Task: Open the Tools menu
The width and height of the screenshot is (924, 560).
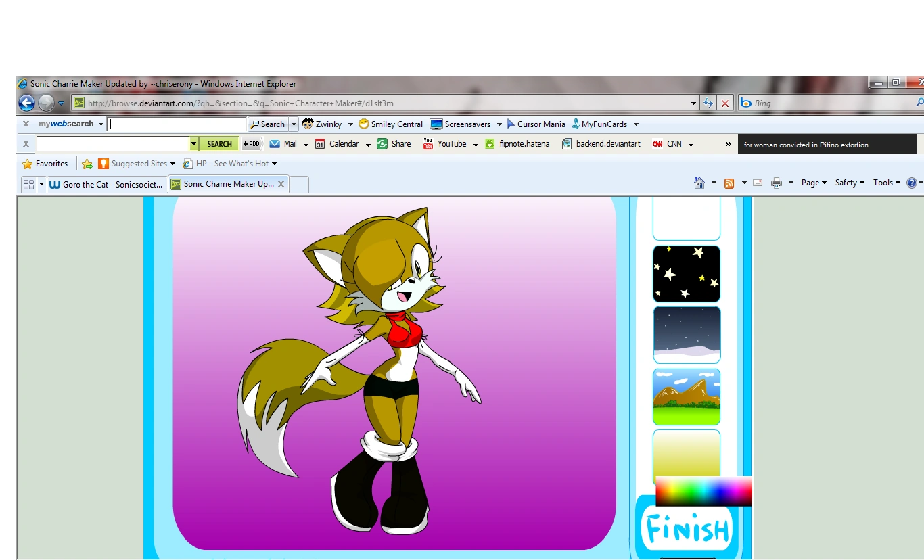Action: pyautogui.click(x=886, y=183)
